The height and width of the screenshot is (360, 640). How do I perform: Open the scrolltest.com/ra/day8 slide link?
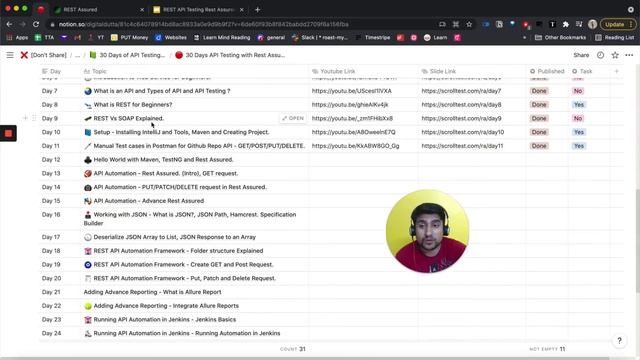click(x=461, y=105)
